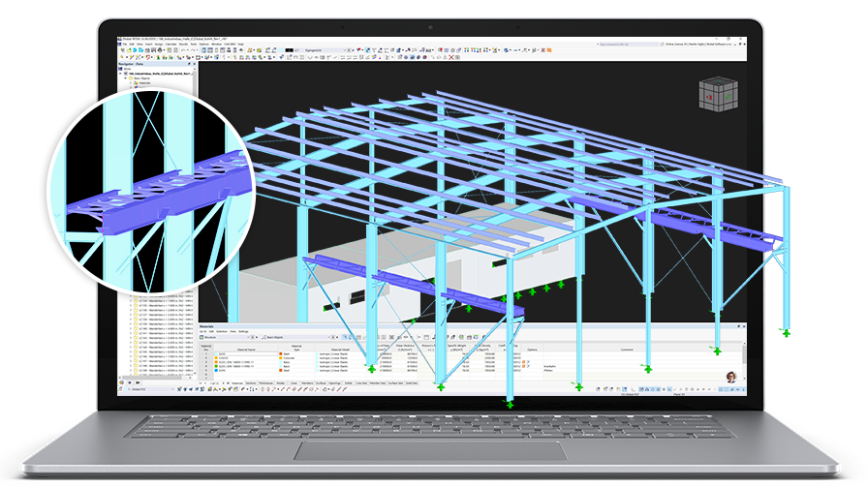
Task: Redo the last action
Action: 193,50
